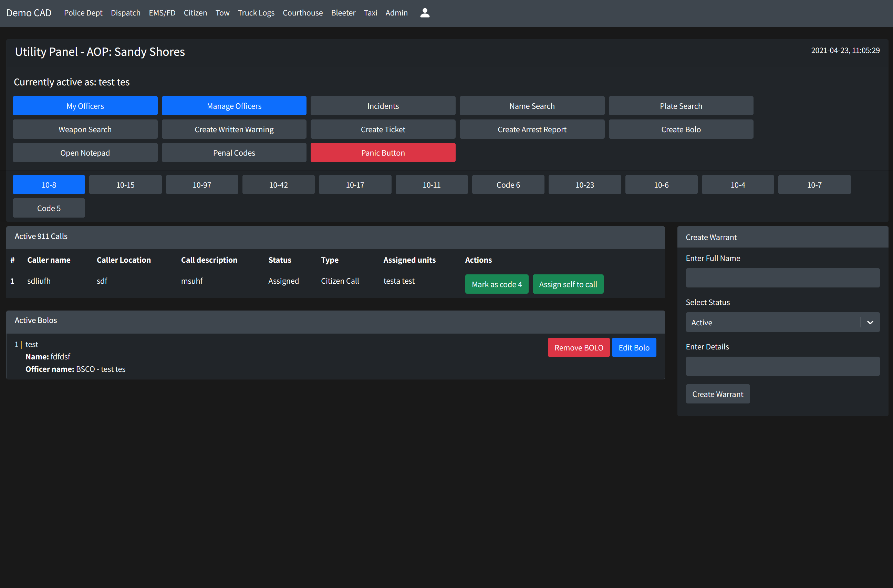This screenshot has height=588, width=893.
Task: Click the Create Bolo icon
Action: tap(681, 129)
